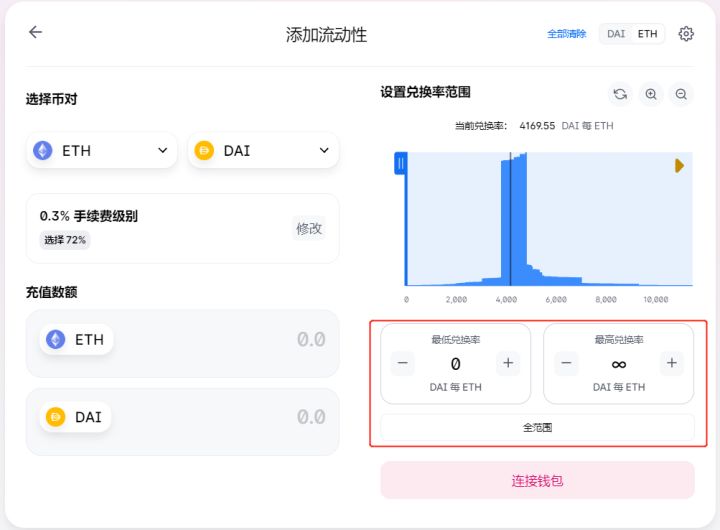Increase the 最低兑换率 value
Screen dimensions: 720x530
508,363
